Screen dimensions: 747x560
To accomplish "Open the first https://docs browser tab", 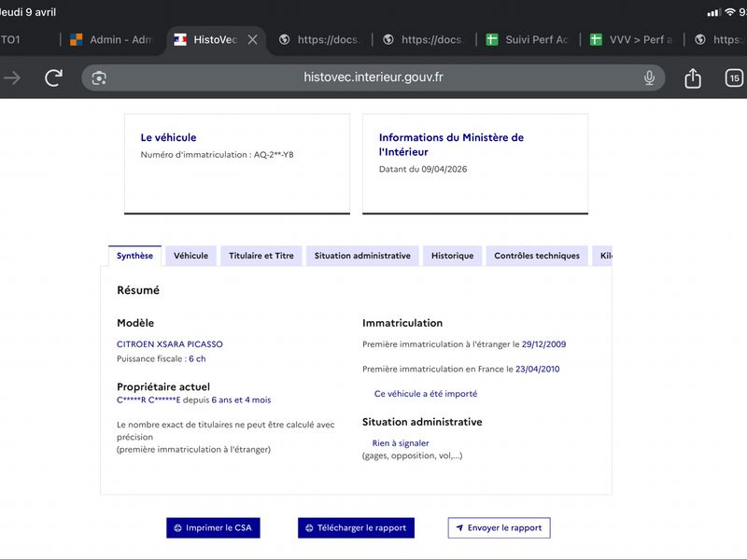I will pyautogui.click(x=320, y=39).
